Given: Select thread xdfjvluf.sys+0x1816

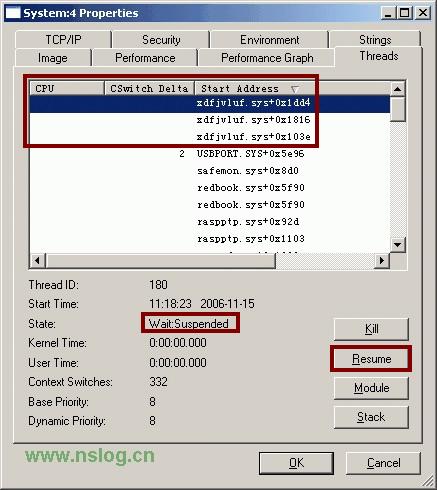Looking at the screenshot, I should point(210,120).
